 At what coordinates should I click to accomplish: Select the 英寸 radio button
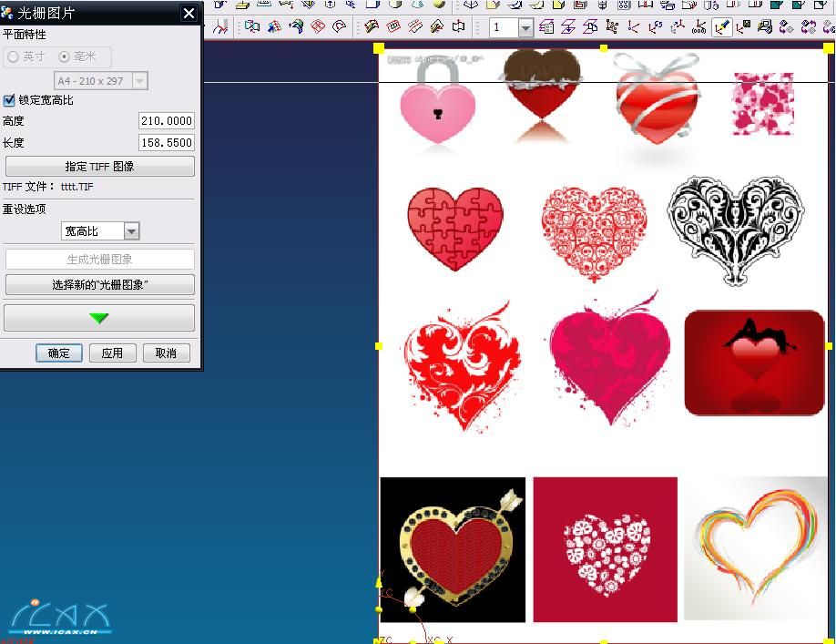click(13, 56)
